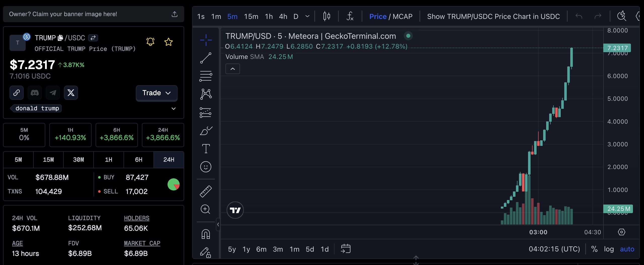
Task: Select the 15m timeframe
Action: (x=251, y=16)
